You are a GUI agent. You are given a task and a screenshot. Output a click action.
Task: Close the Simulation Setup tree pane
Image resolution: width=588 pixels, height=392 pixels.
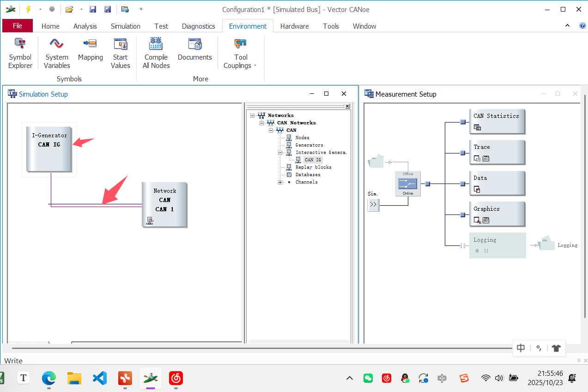tap(347, 106)
